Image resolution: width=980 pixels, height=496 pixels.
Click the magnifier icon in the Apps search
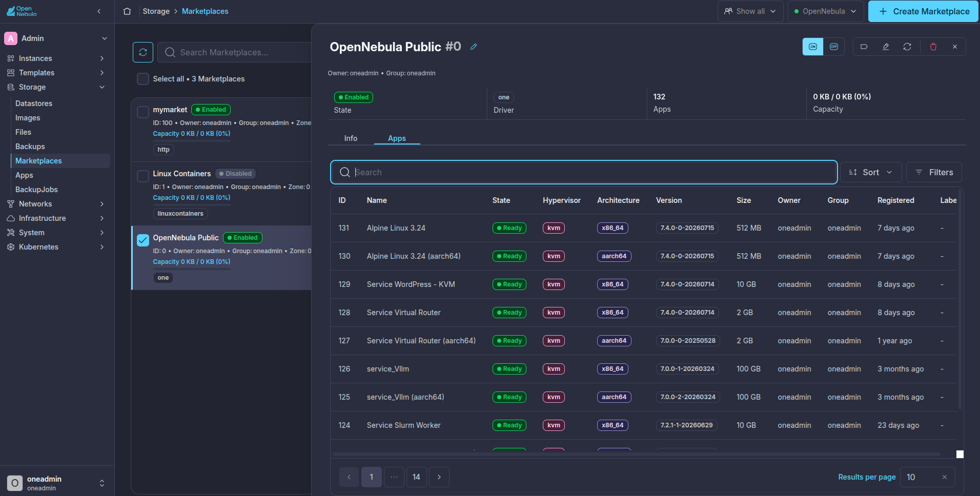[x=345, y=172]
